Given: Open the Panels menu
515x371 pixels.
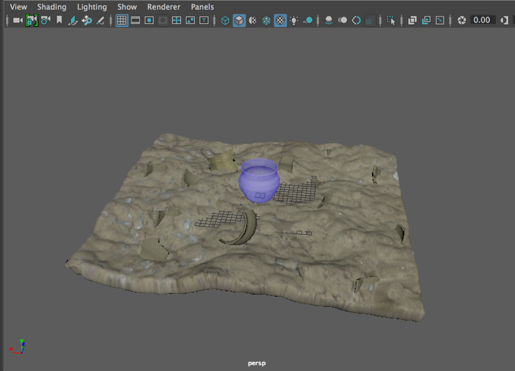Looking at the screenshot, I should pos(202,7).
